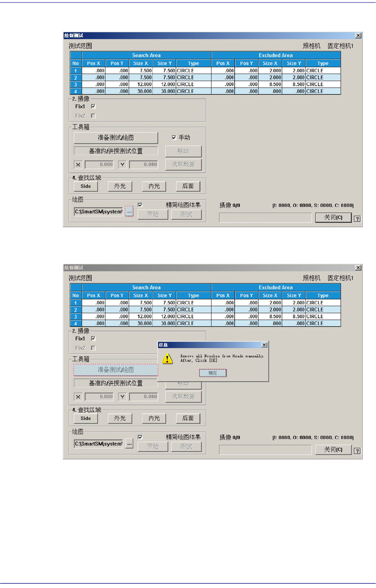This screenshot has width=376, height=588.
Task: Click 8.500 Excluded Size X cell, upper table
Action: coord(270,84)
